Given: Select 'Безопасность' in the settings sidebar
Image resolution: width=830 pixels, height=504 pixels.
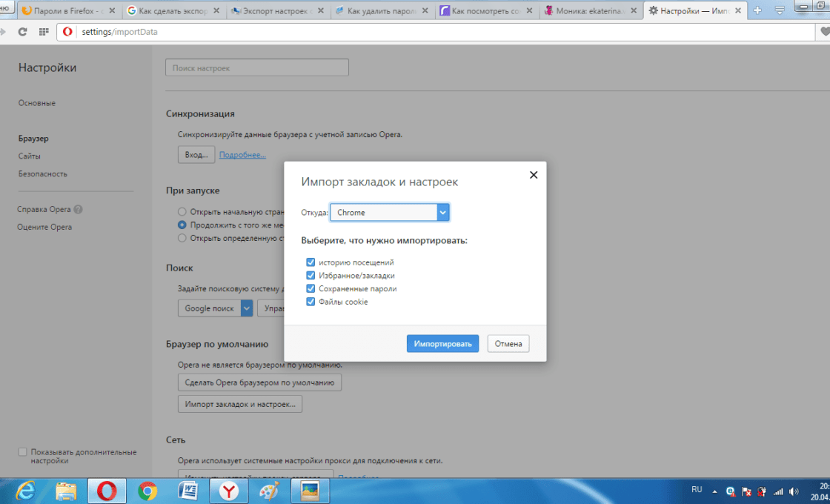Looking at the screenshot, I should tap(43, 174).
